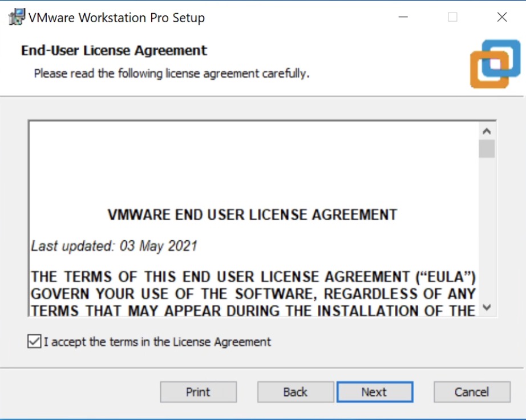Image resolution: width=526 pixels, height=420 pixels.
Task: Click the license scrollbar thumb
Action: click(x=487, y=149)
